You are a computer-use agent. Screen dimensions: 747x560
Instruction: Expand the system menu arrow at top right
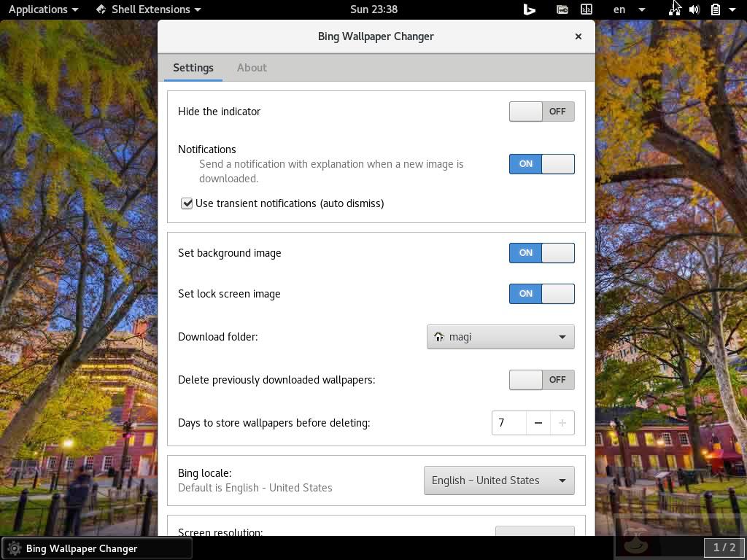tap(733, 9)
